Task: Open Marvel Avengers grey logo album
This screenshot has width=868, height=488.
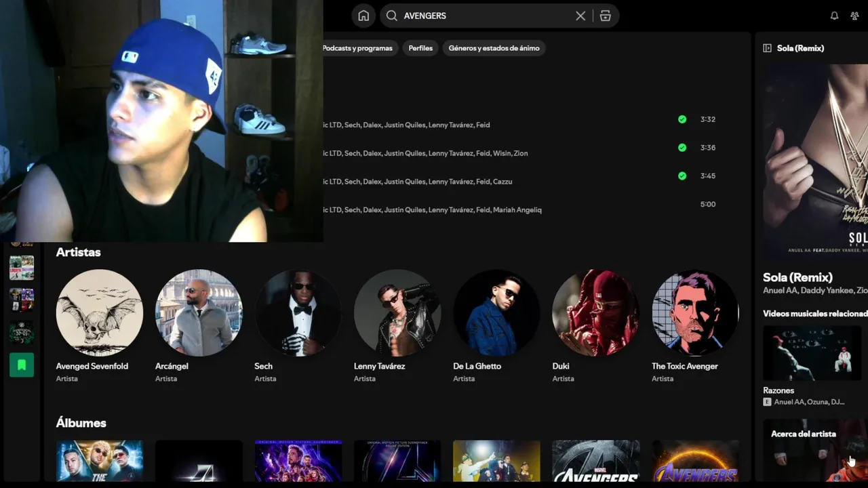Action: (595, 461)
